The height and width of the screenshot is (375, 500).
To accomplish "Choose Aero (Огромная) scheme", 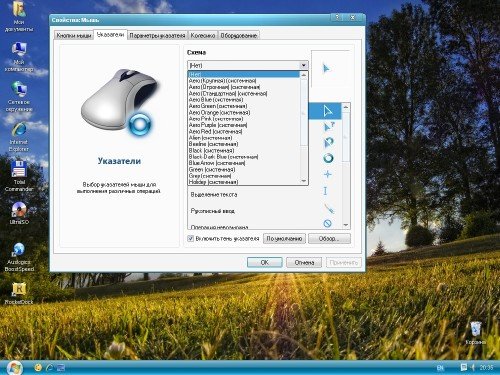I will pyautogui.click(x=244, y=87).
